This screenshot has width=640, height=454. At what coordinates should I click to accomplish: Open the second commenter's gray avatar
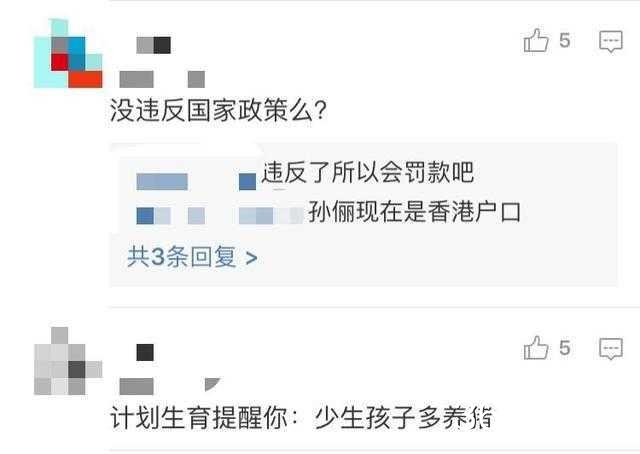pyautogui.click(x=68, y=361)
